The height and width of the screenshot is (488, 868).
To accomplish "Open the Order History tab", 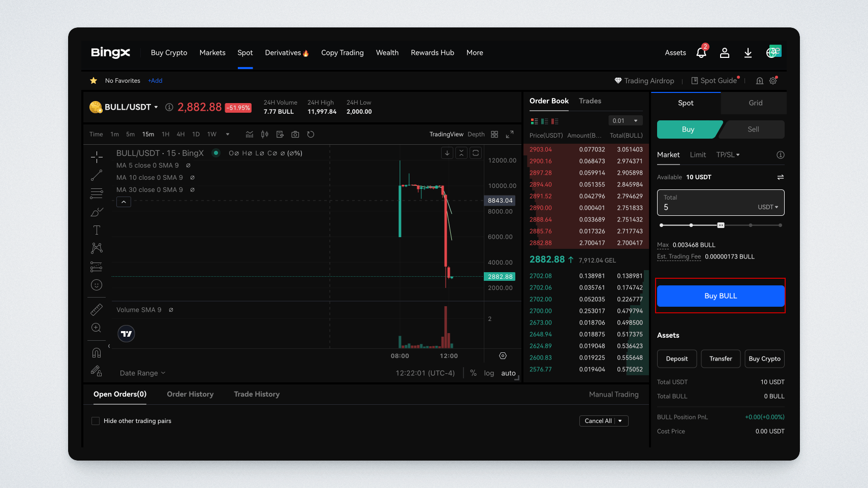I will point(190,394).
